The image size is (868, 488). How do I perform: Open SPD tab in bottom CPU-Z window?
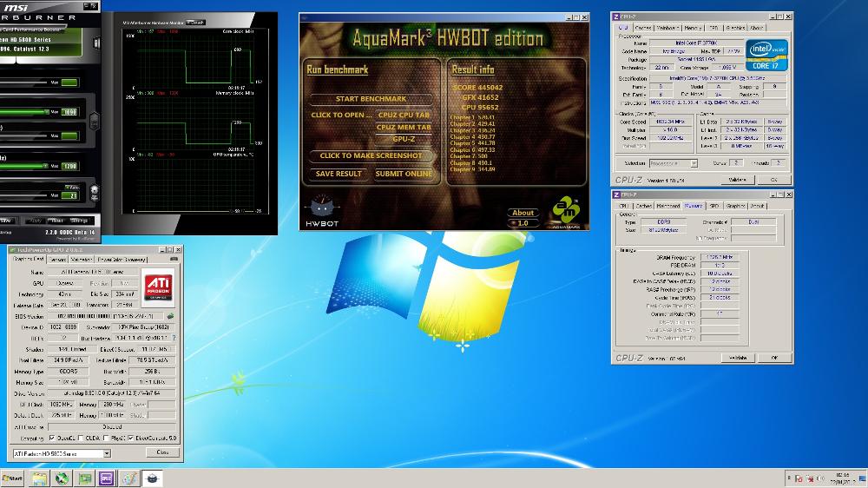coord(714,206)
